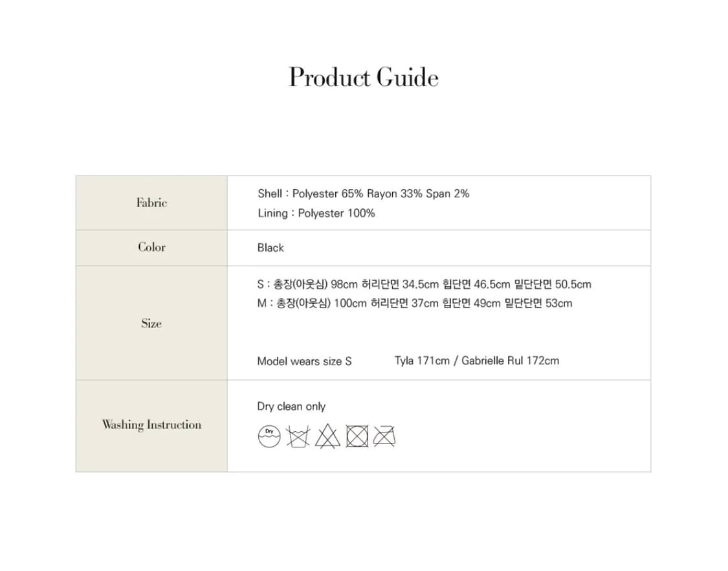Click the 'Model wears size S' text
This screenshot has width=728, height=571.
[304, 361]
